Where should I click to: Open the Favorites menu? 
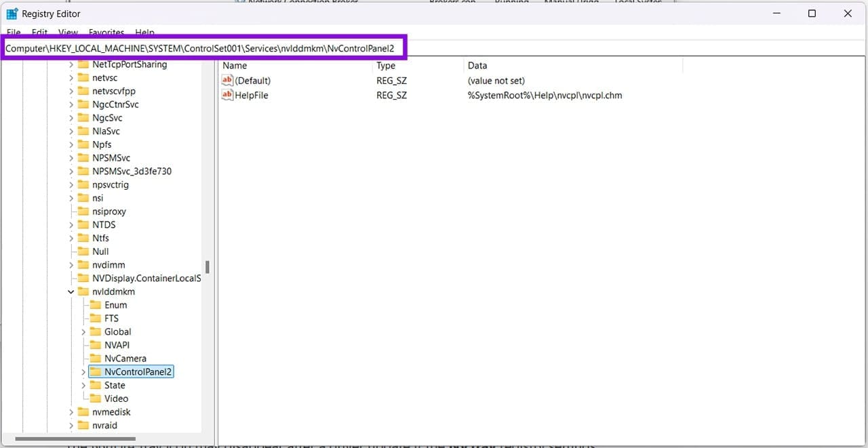click(106, 33)
